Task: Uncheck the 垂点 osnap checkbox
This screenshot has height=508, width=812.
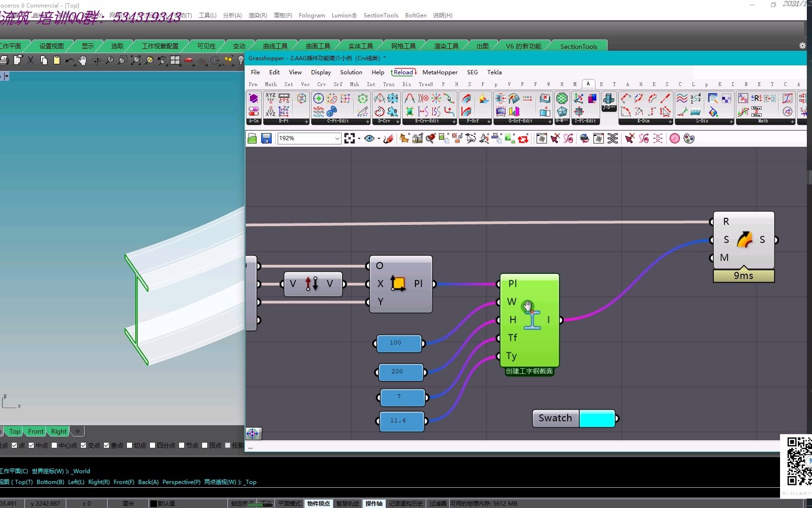Action: click(106, 445)
